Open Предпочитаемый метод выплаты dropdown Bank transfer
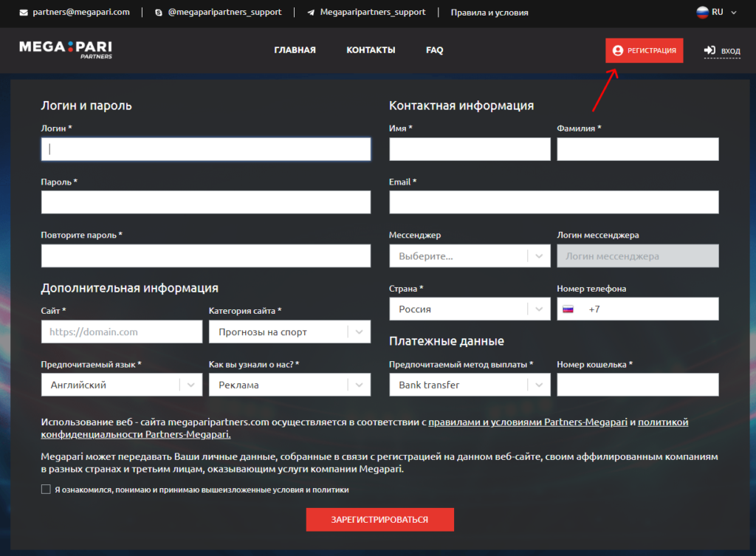The height and width of the screenshot is (556, 756). pyautogui.click(x=470, y=385)
